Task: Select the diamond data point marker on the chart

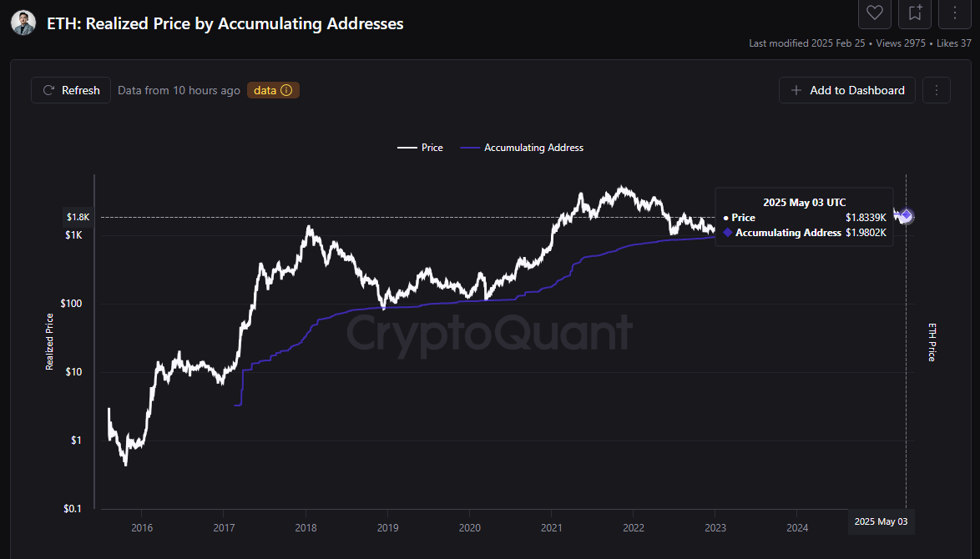Action: tap(904, 216)
